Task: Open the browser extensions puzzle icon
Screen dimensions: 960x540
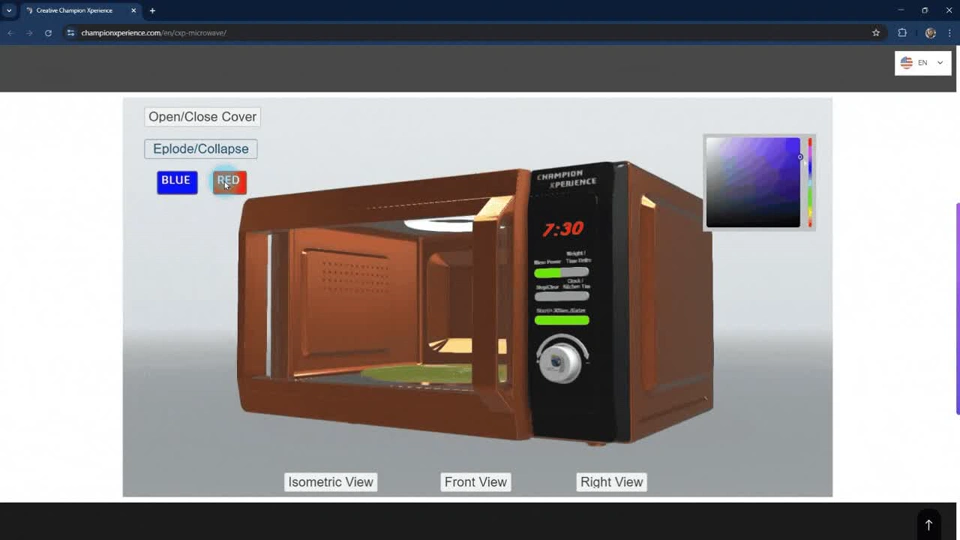Action: (x=902, y=33)
